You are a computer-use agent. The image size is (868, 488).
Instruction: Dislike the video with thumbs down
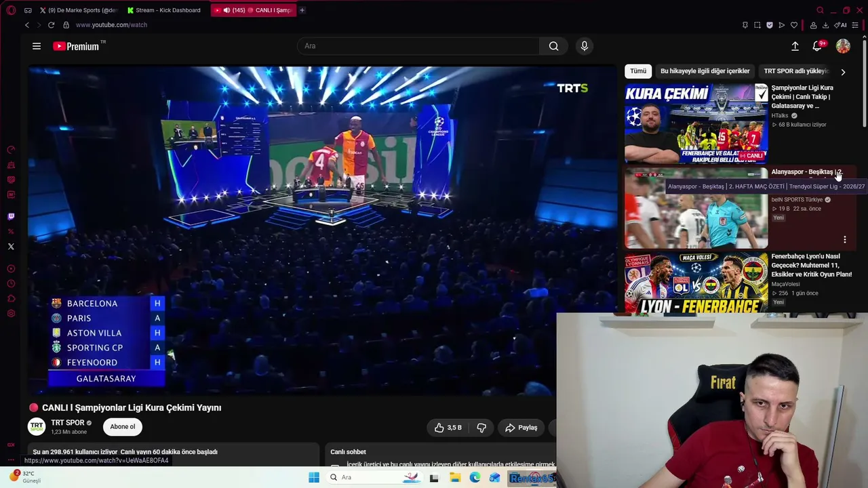(481, 428)
